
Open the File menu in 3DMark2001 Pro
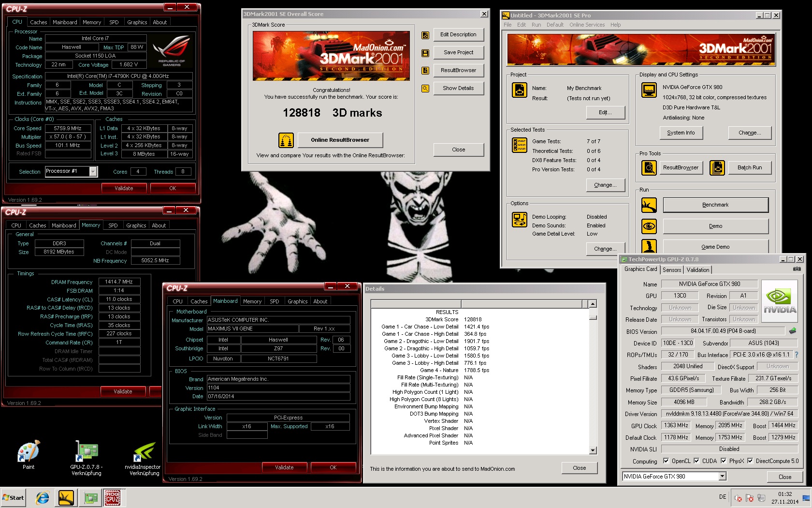click(507, 25)
